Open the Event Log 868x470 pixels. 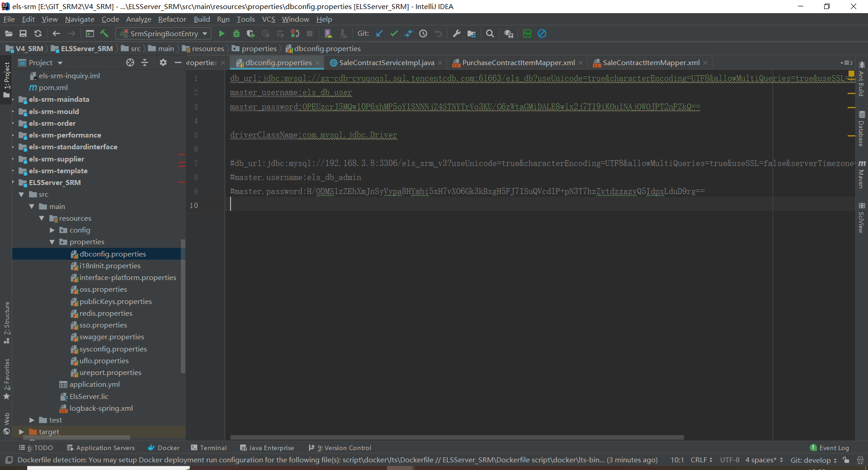[830, 448]
